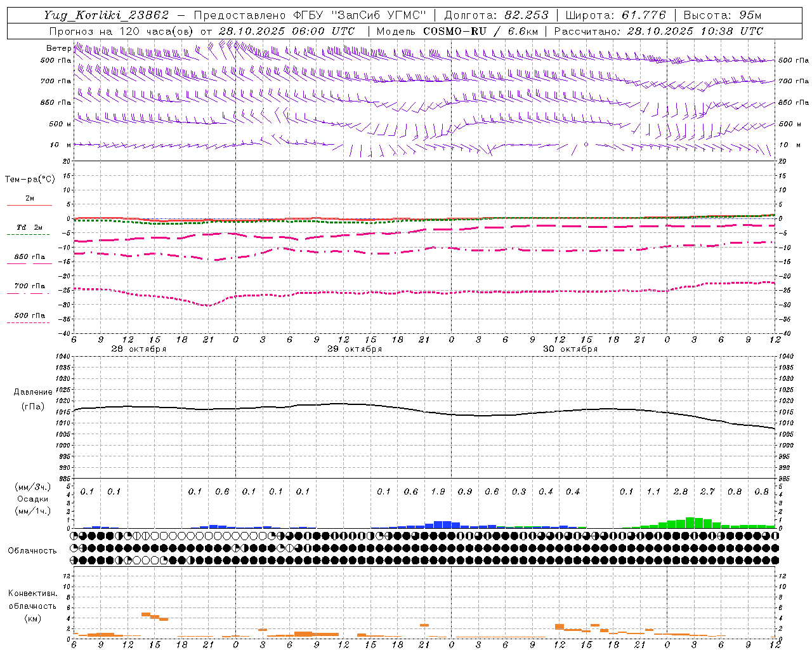Image resolution: width=812 pixels, height=650 pixels.
Task: Click the Долгота: 82.253 value
Action: [x=497, y=15]
